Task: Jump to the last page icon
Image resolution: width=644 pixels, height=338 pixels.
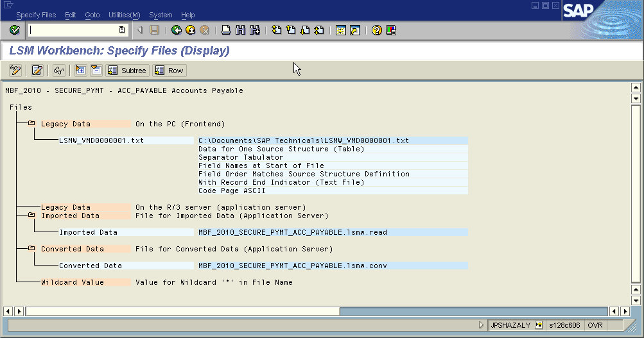Action: pos(319,30)
